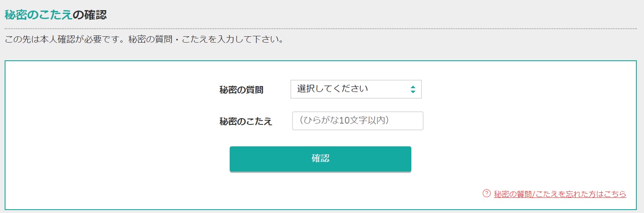This screenshot has height=213, width=644.
Task: Click the 秘密のこたえの確認 page heading
Action: click(56, 15)
